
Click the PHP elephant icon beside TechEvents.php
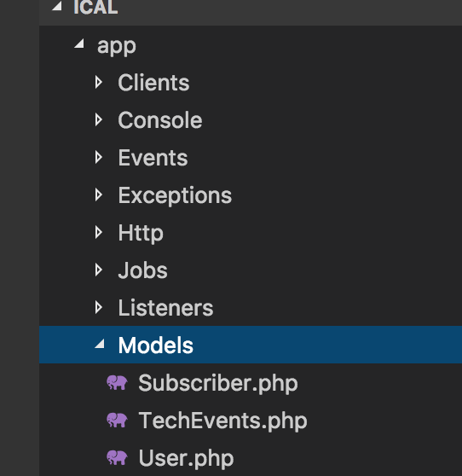point(117,421)
